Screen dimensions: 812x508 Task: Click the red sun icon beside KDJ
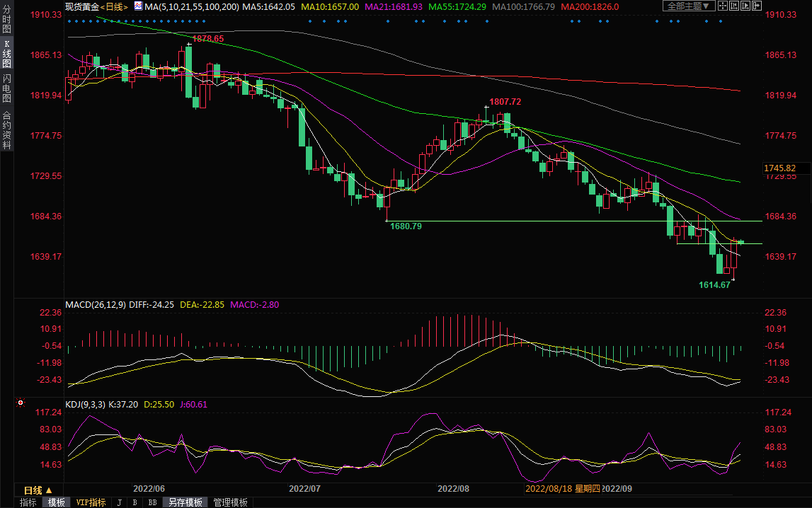coord(21,404)
